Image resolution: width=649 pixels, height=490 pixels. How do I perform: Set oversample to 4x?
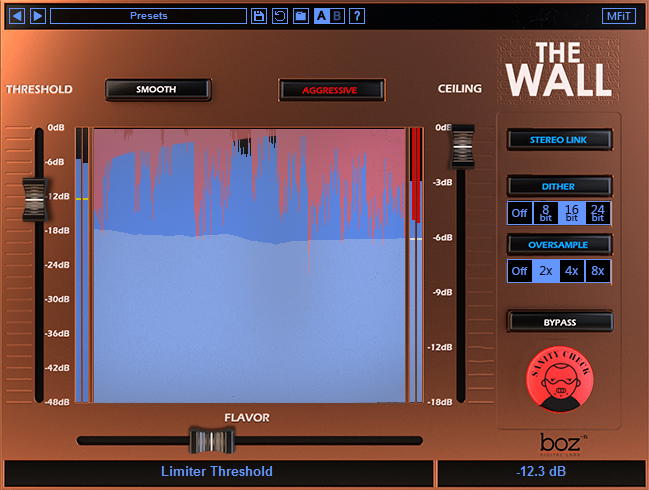click(x=572, y=271)
